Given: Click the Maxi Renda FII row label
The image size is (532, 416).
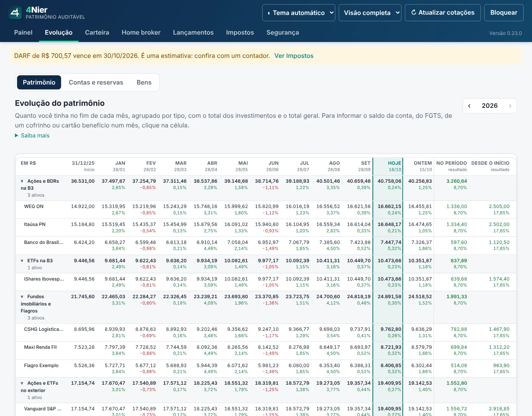Looking at the screenshot, I should point(41,347).
